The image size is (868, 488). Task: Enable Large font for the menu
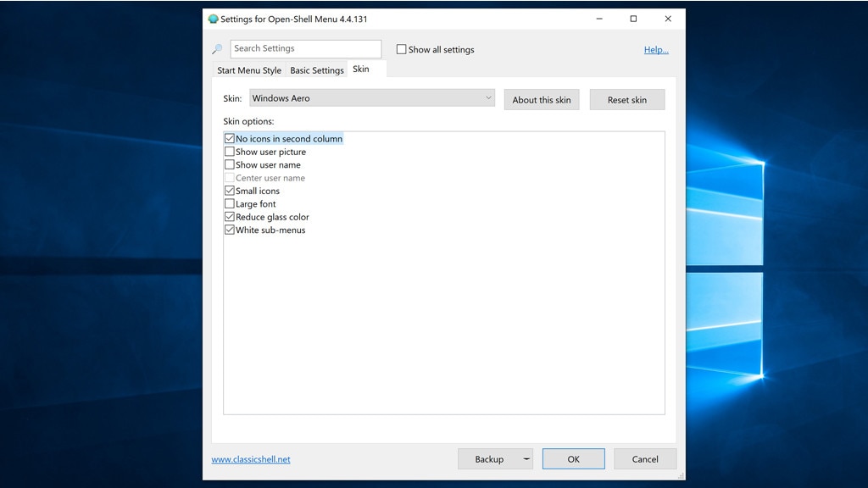click(229, 203)
